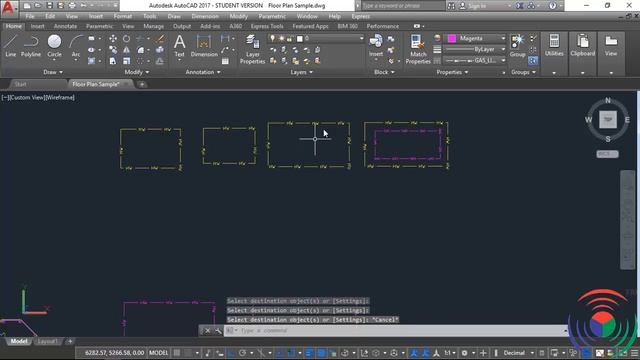Image resolution: width=640 pixels, height=360 pixels.
Task: Click the workspace switching gear icon
Action: 464,353
